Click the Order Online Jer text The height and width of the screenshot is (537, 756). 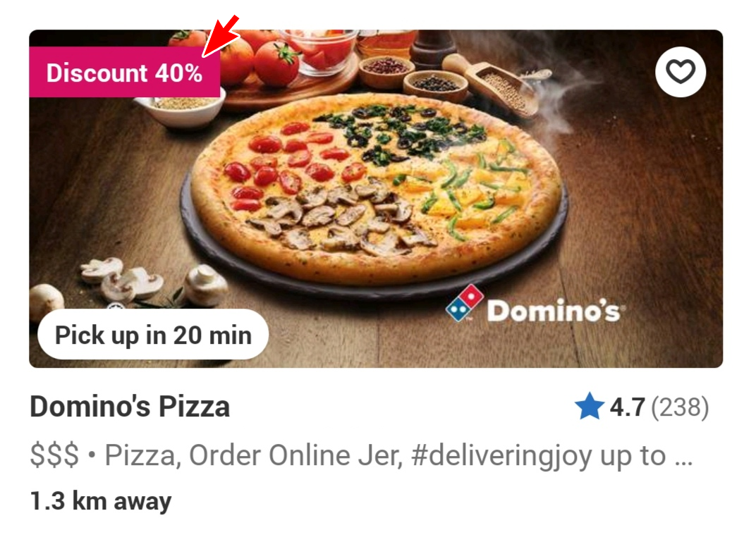coord(295,456)
